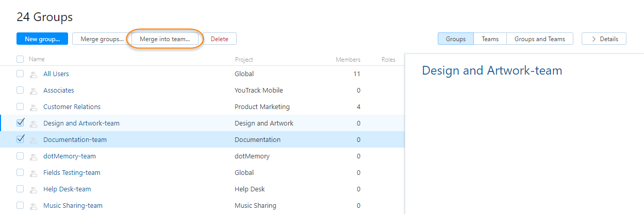Click group icon beside Help Desk-team

point(34,190)
